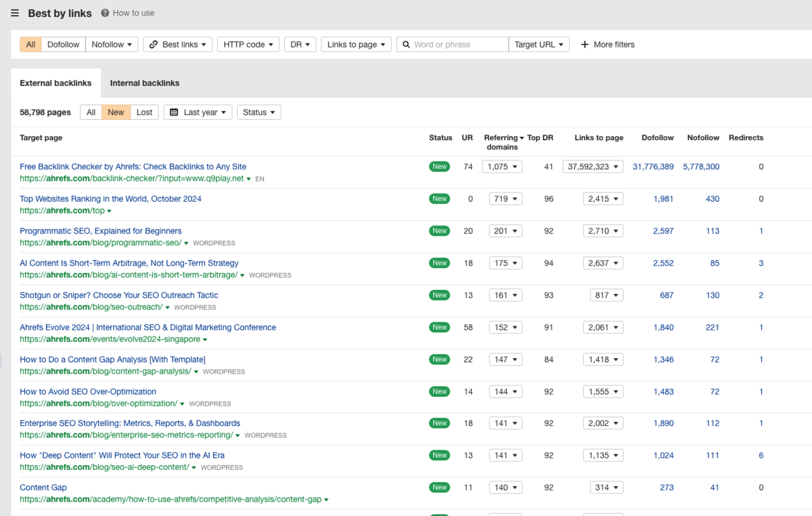
Task: Click the calendar icon beside Last year
Action: point(174,112)
